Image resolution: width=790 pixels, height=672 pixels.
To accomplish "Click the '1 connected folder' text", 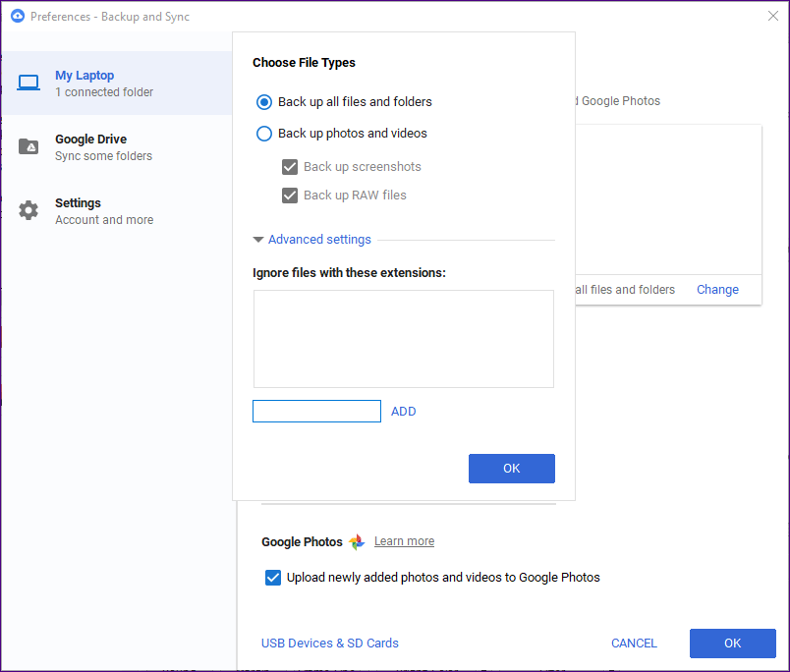I will click(x=104, y=92).
